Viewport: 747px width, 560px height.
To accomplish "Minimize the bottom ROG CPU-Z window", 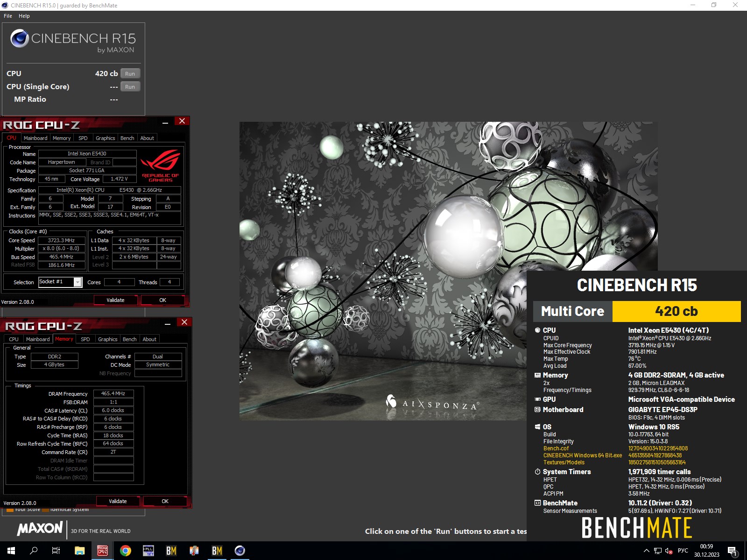I will (x=168, y=323).
